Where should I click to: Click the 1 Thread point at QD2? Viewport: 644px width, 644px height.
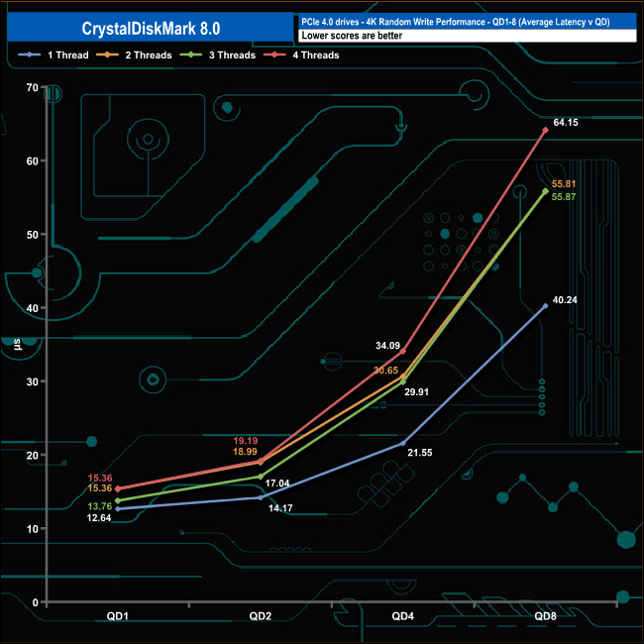tap(261, 497)
